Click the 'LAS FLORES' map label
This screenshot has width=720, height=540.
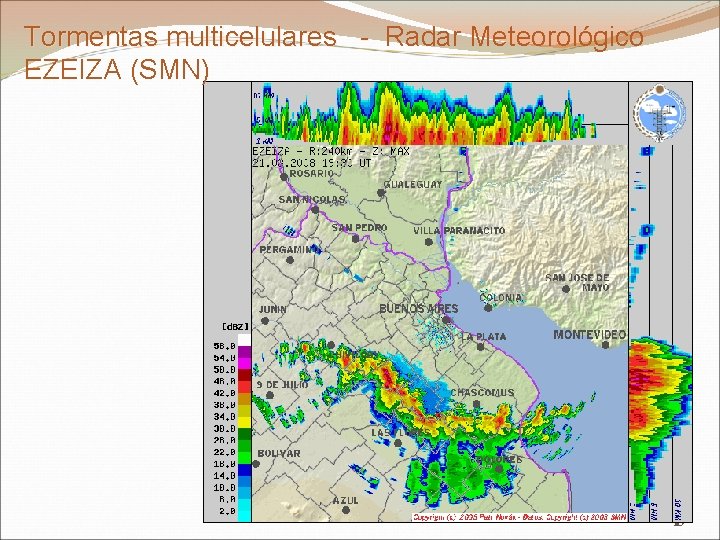coord(401,433)
